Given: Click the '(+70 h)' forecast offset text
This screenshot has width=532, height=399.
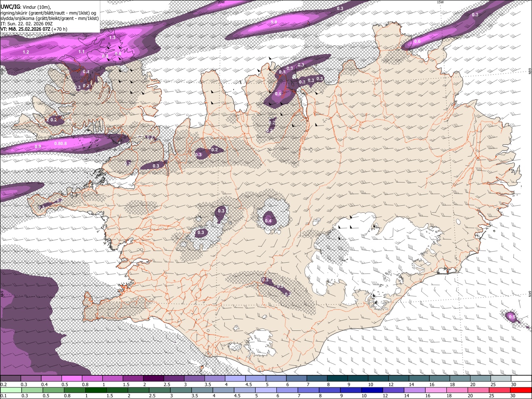Looking at the screenshot, I should 60,29.
